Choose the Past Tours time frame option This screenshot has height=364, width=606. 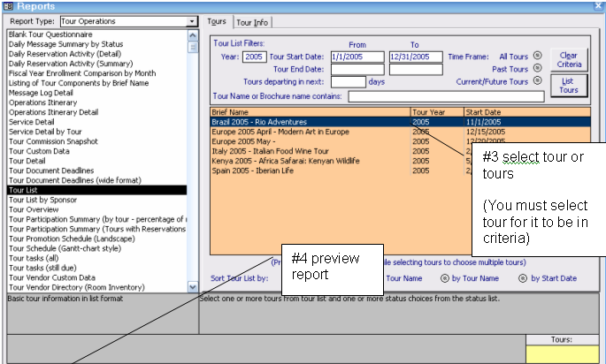[x=537, y=69]
